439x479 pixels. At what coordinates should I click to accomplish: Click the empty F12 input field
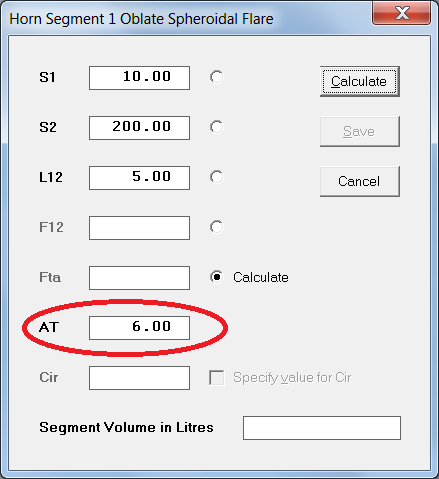pyautogui.click(x=139, y=228)
